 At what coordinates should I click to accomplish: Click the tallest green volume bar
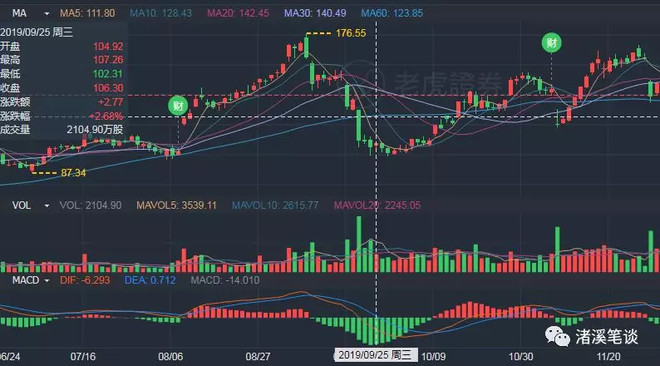coord(359,244)
